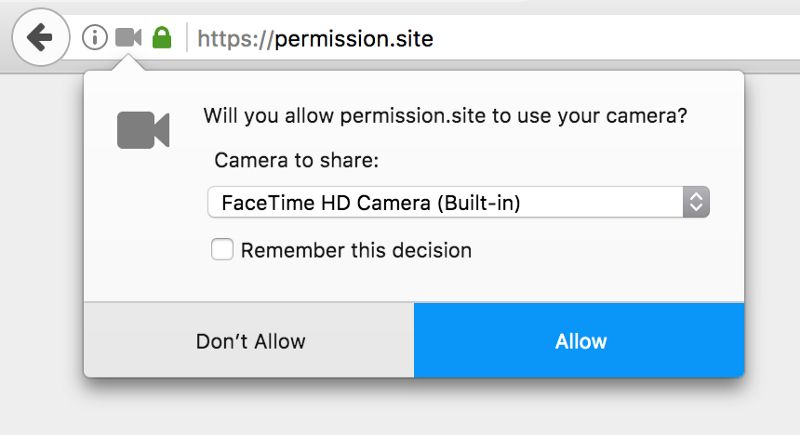Click the camera permission icon in address bar
The height and width of the screenshot is (435, 800).
pyautogui.click(x=128, y=38)
